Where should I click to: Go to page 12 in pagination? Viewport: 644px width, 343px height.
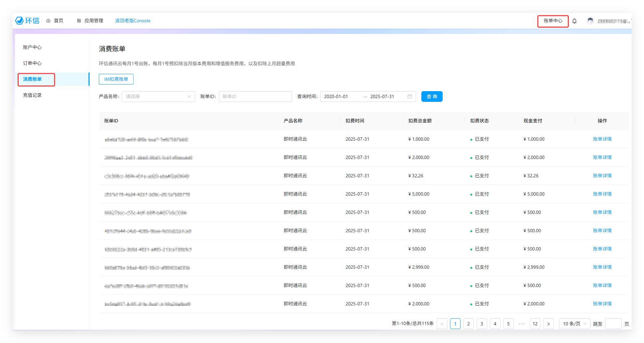(x=535, y=324)
